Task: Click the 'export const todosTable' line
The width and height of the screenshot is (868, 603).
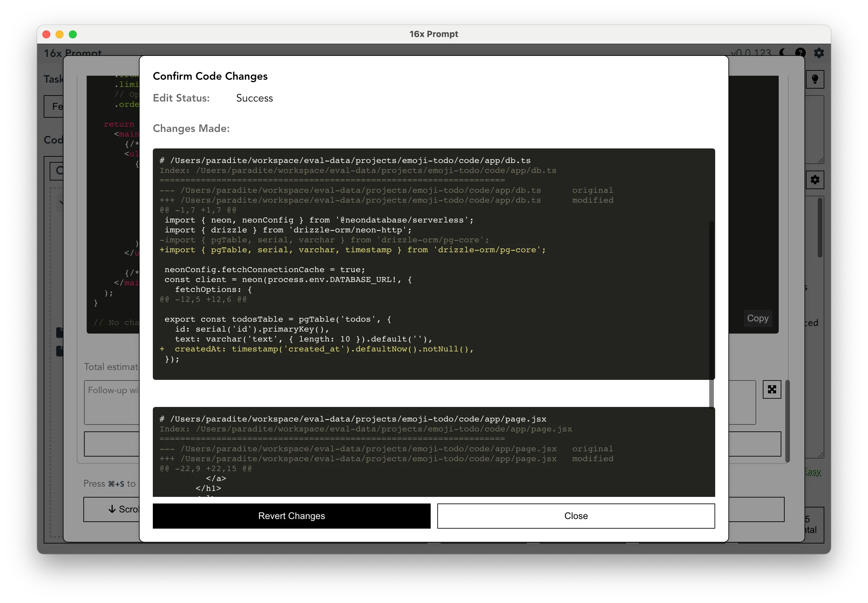Action: coord(278,319)
